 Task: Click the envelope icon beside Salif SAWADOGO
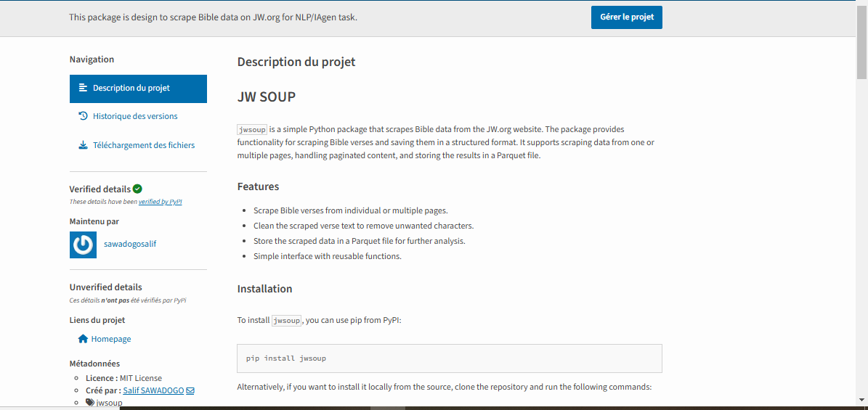point(190,390)
